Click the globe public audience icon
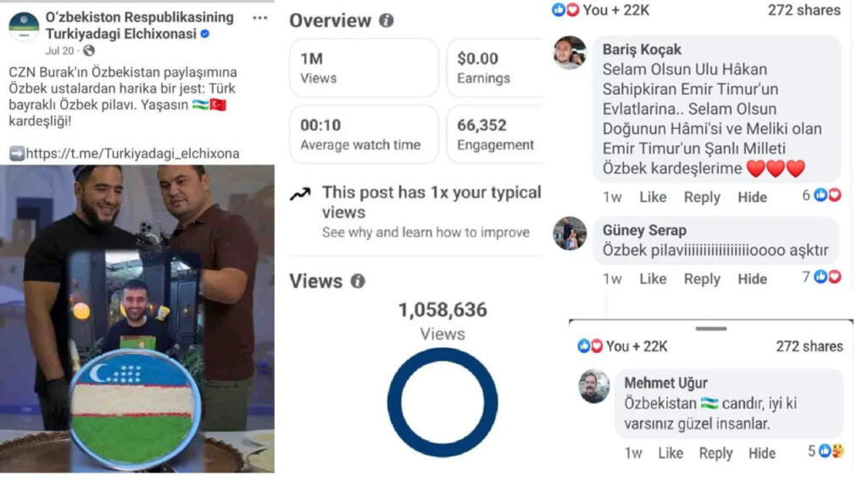 (88, 51)
